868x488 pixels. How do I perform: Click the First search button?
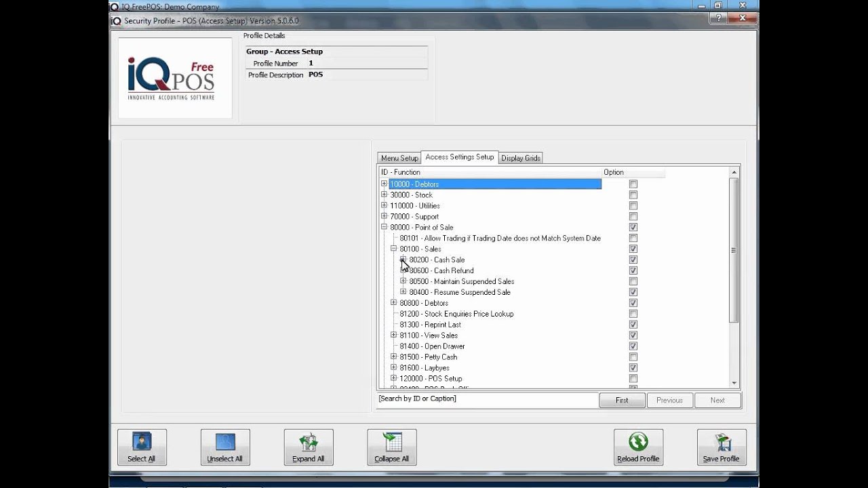(x=622, y=400)
